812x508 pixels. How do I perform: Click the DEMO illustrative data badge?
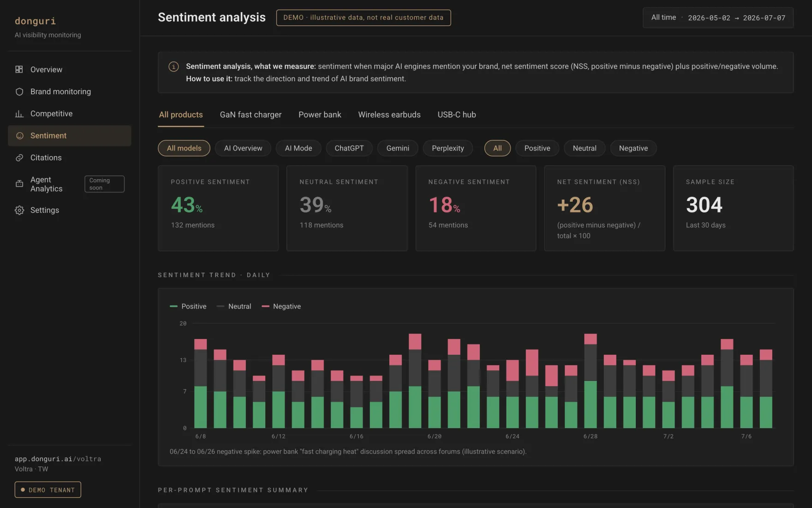(364, 18)
